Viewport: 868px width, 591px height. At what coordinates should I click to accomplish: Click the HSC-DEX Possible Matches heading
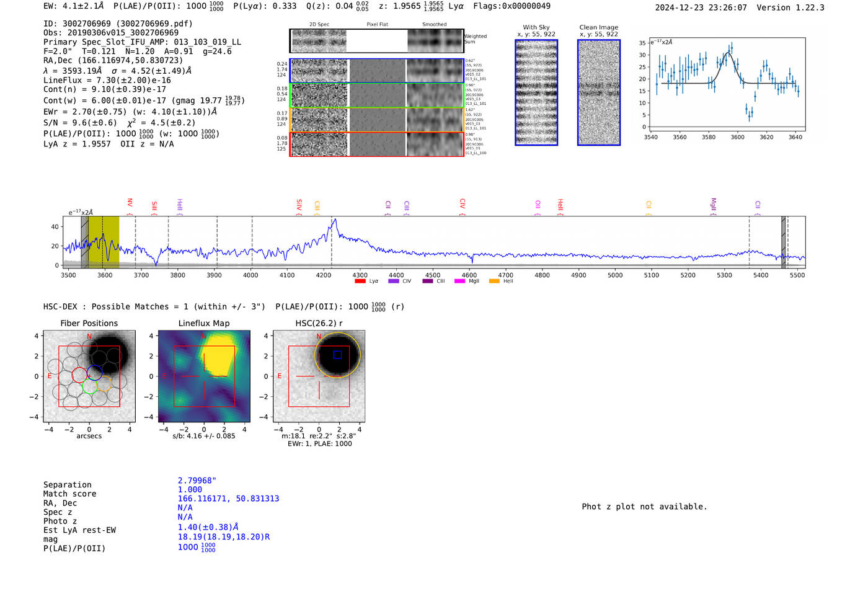click(224, 306)
